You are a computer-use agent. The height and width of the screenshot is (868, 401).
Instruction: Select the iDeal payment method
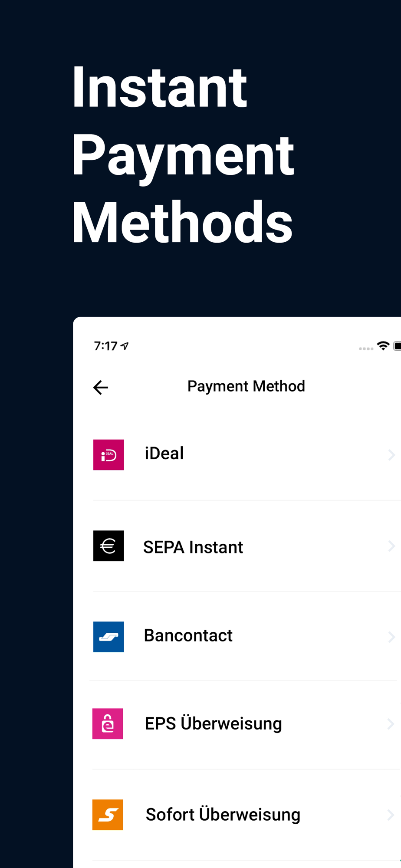click(164, 454)
